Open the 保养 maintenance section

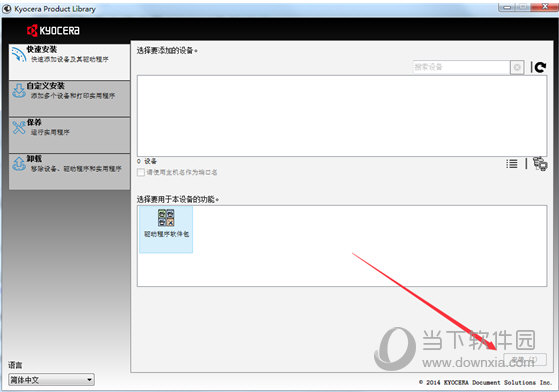tap(70, 135)
